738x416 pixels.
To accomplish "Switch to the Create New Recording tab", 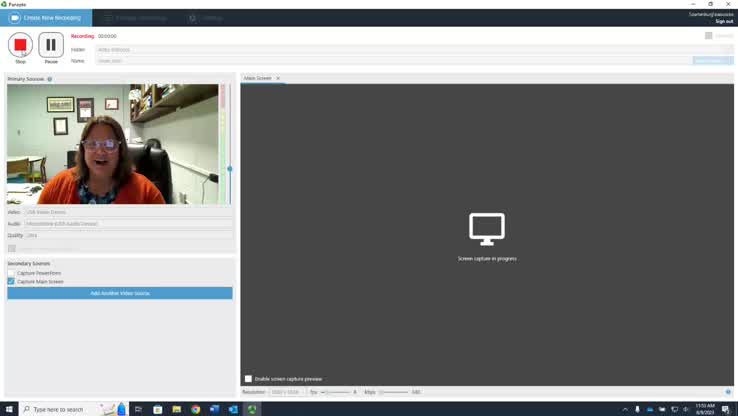I will tap(46, 18).
